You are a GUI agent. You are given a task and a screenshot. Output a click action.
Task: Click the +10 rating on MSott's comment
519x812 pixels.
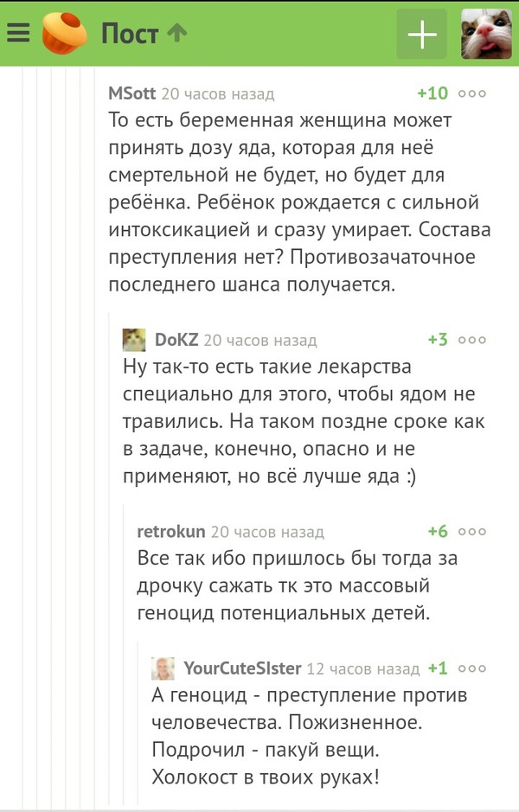coord(432,93)
